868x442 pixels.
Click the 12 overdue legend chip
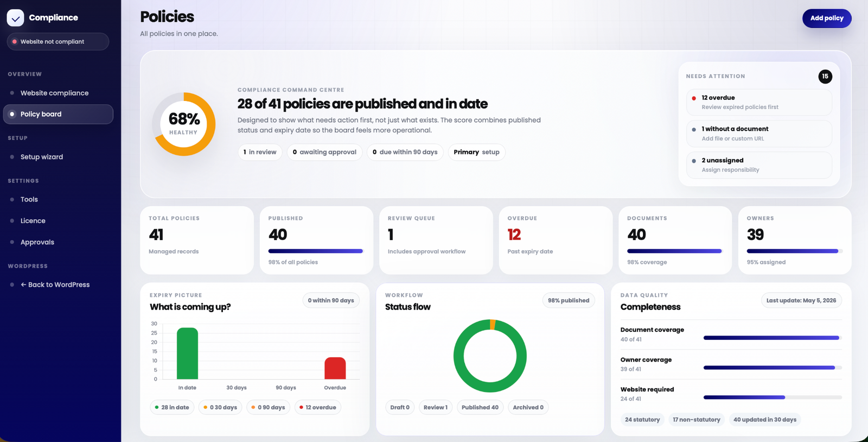pyautogui.click(x=318, y=407)
